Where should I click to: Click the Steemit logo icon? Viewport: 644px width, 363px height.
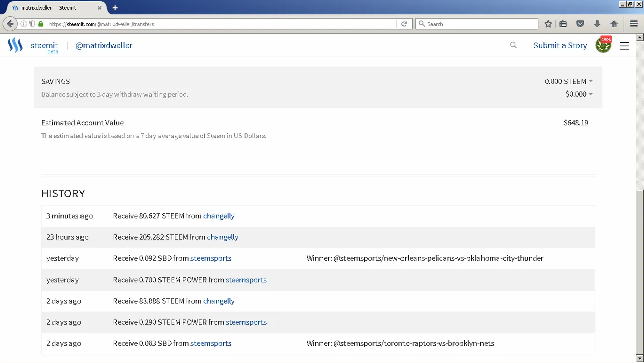pyautogui.click(x=15, y=45)
